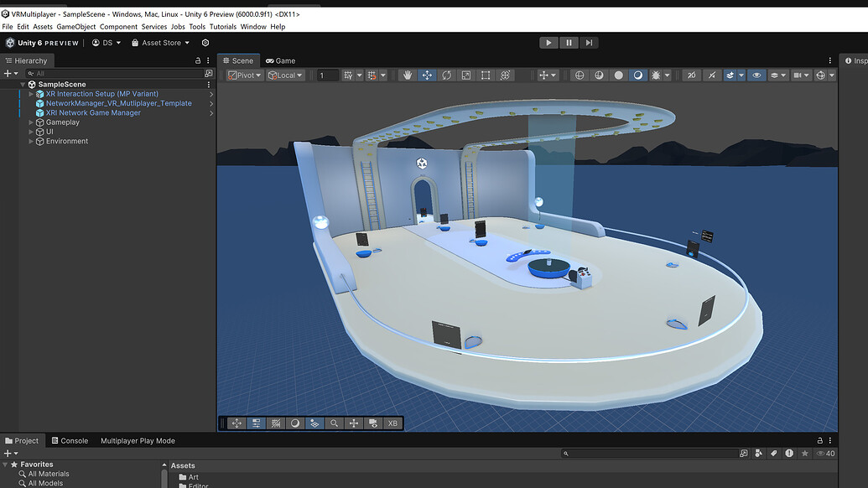Viewport: 868px width, 488px height.
Task: Open the Unity Editor settings gear icon
Action: coord(205,42)
